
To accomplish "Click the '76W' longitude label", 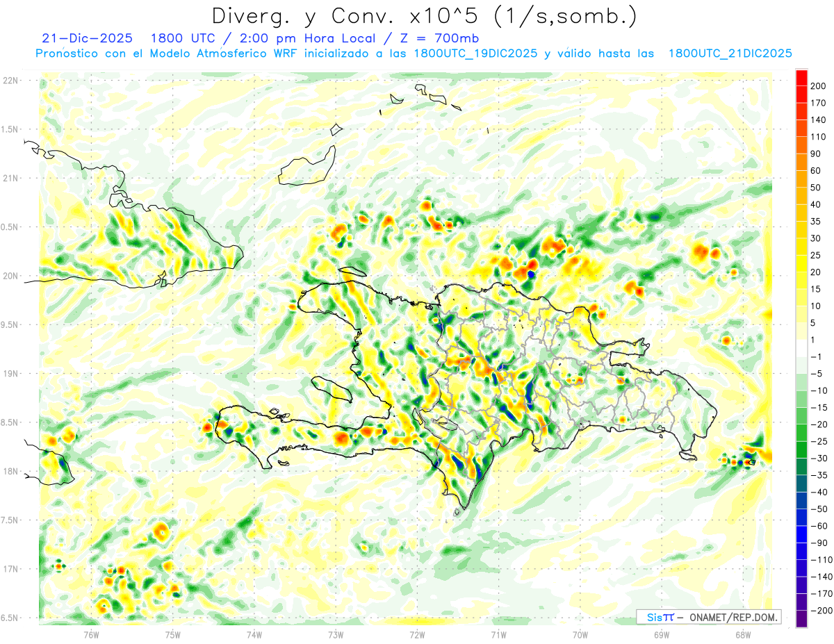I will (91, 634).
